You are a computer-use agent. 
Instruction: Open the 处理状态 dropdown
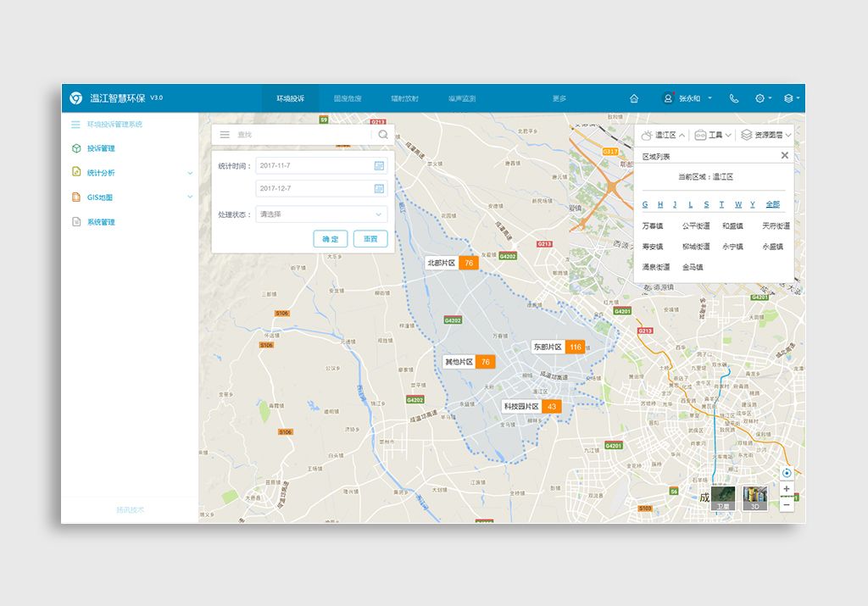click(x=321, y=214)
